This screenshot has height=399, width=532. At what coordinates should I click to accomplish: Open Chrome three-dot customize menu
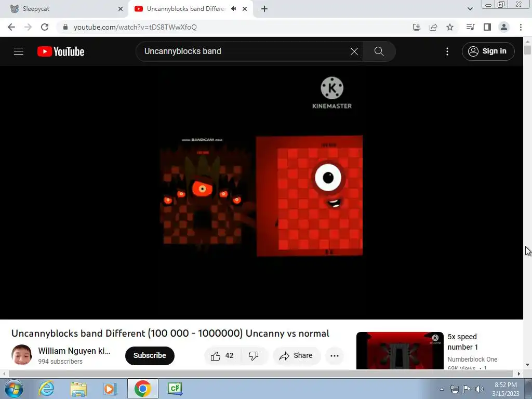[x=521, y=27]
